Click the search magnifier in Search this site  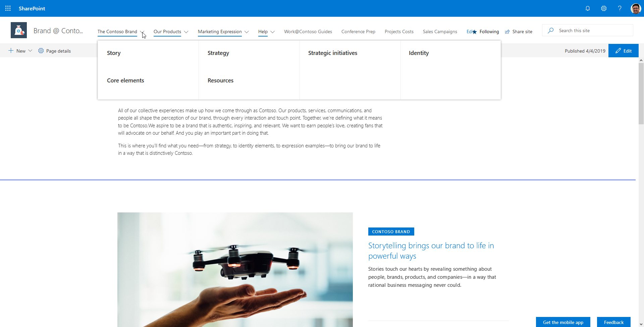click(x=551, y=30)
